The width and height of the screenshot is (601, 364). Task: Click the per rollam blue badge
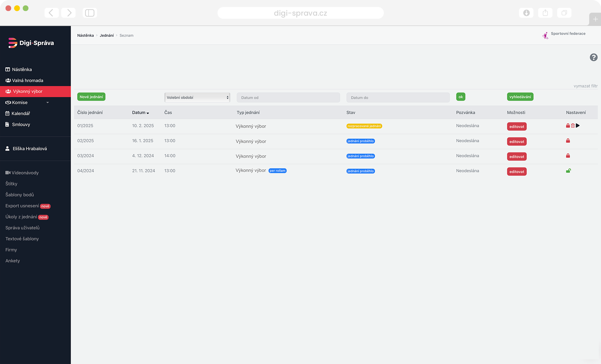pos(278,171)
